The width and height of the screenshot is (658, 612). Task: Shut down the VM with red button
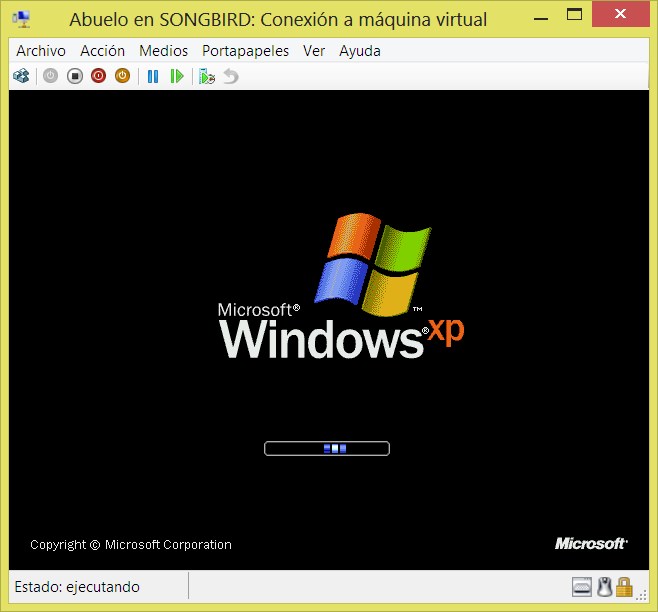click(x=99, y=76)
